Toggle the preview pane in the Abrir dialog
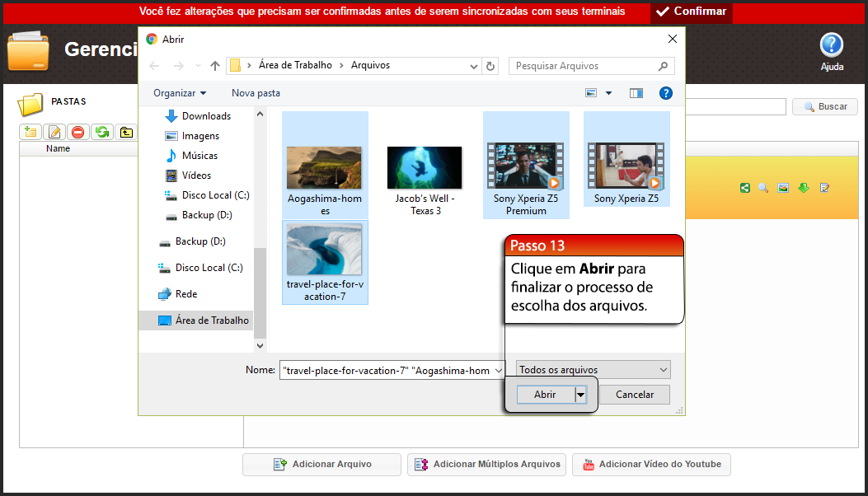This screenshot has width=868, height=496. pos(636,93)
